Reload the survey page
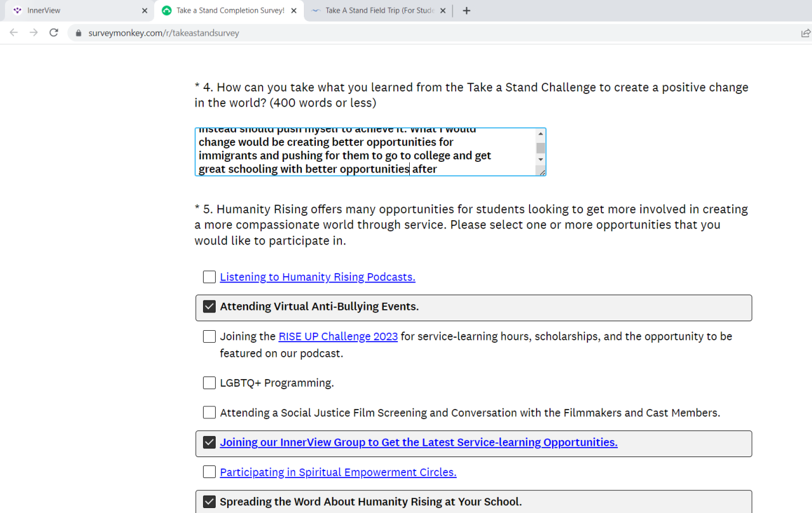812x513 pixels. tap(54, 33)
